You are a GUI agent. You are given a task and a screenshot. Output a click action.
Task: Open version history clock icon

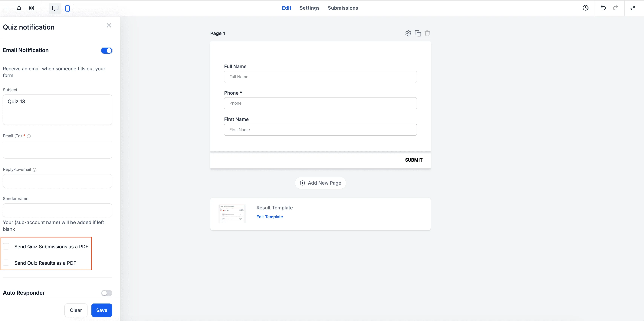pos(586,8)
